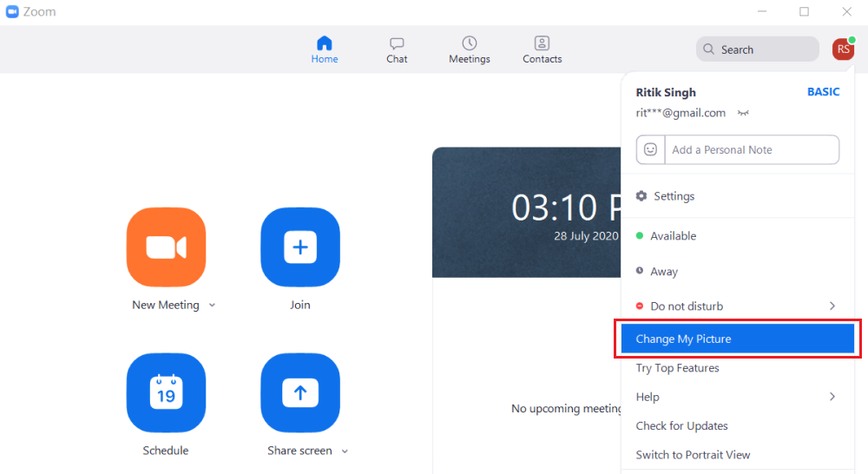868x474 pixels.
Task: Open the Contacts tab
Action: [542, 49]
